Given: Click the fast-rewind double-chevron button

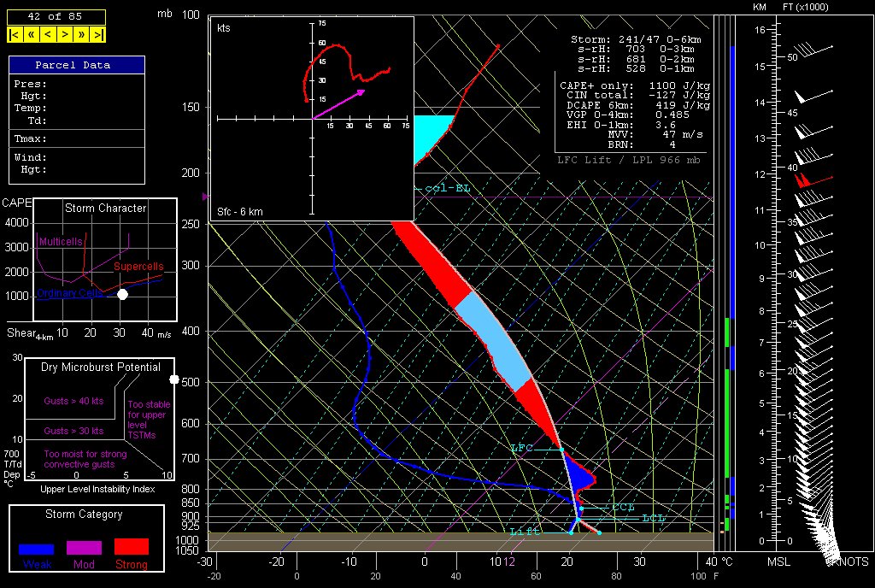Looking at the screenshot, I should (x=31, y=34).
